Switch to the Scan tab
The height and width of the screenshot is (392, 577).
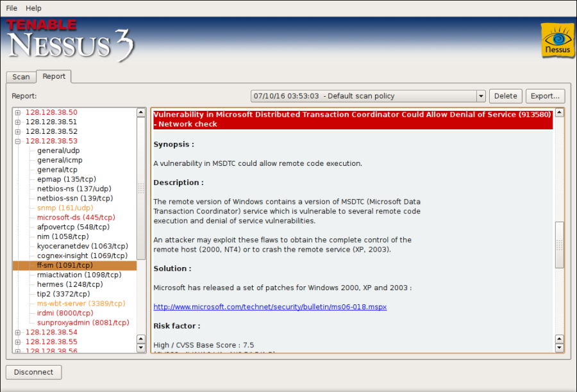tap(21, 77)
